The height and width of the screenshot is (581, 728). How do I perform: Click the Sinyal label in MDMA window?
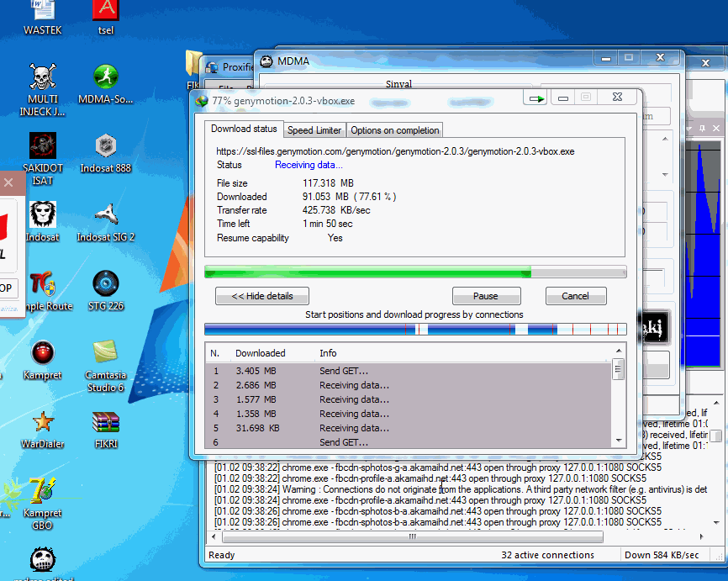398,84
